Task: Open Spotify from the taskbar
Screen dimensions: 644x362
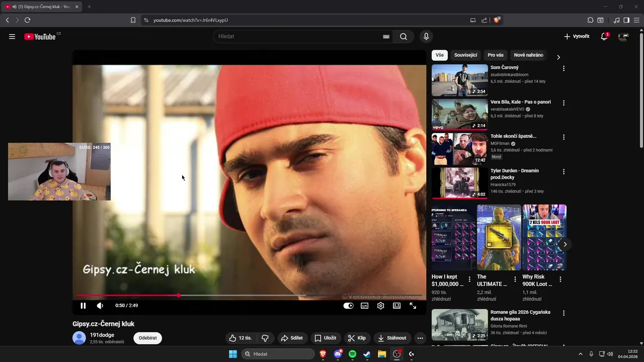Action: pos(352,354)
